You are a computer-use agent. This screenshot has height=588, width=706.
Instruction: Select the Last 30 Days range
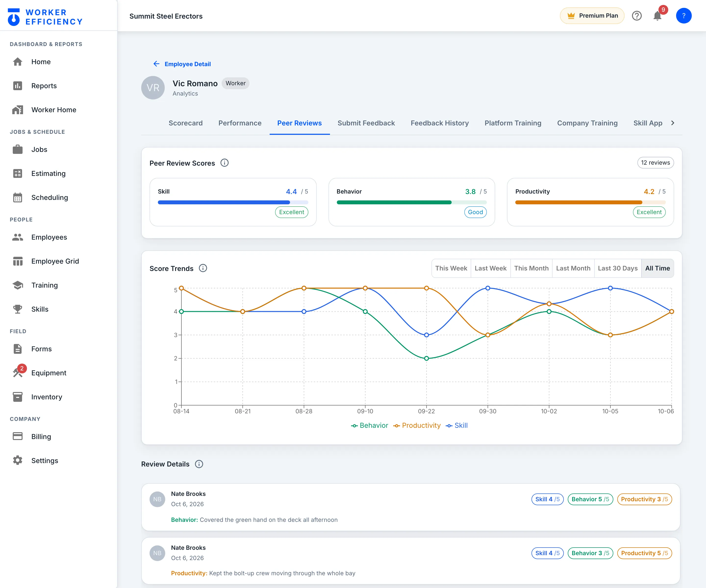click(618, 268)
